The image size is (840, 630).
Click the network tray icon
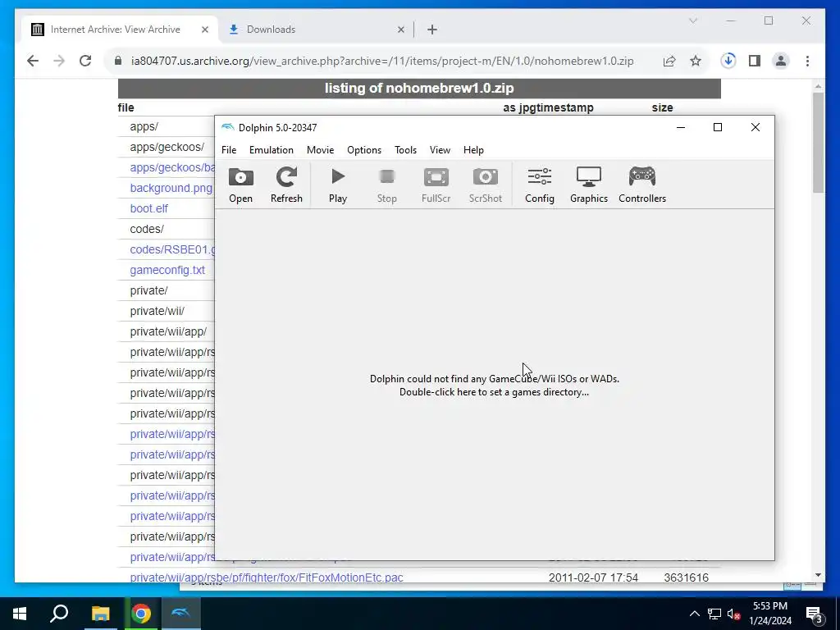714,614
